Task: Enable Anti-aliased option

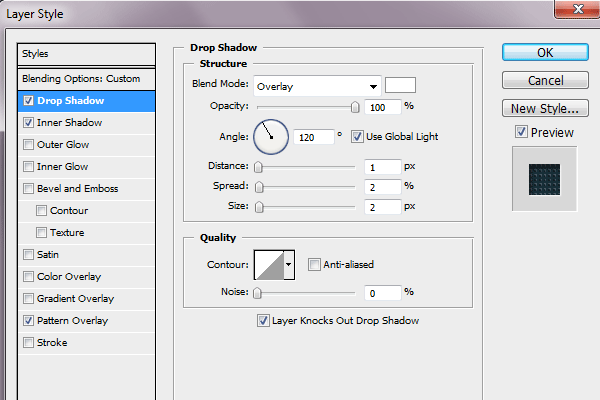Action: tap(314, 265)
